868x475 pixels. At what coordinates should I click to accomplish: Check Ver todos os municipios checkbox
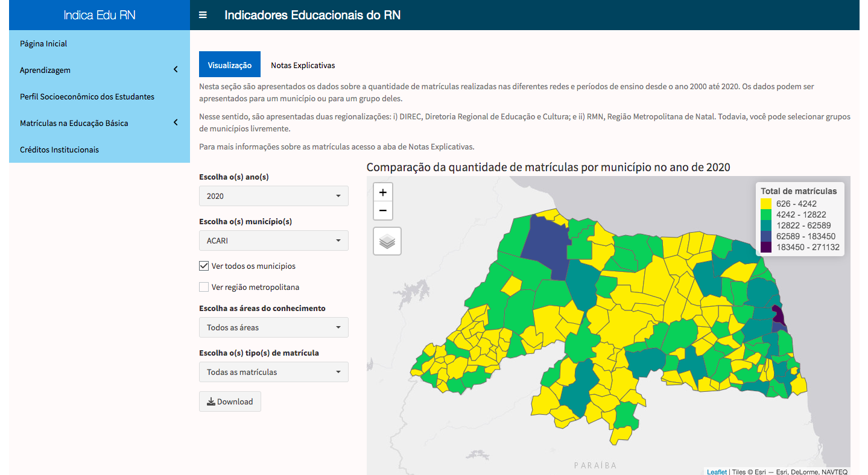tap(204, 266)
